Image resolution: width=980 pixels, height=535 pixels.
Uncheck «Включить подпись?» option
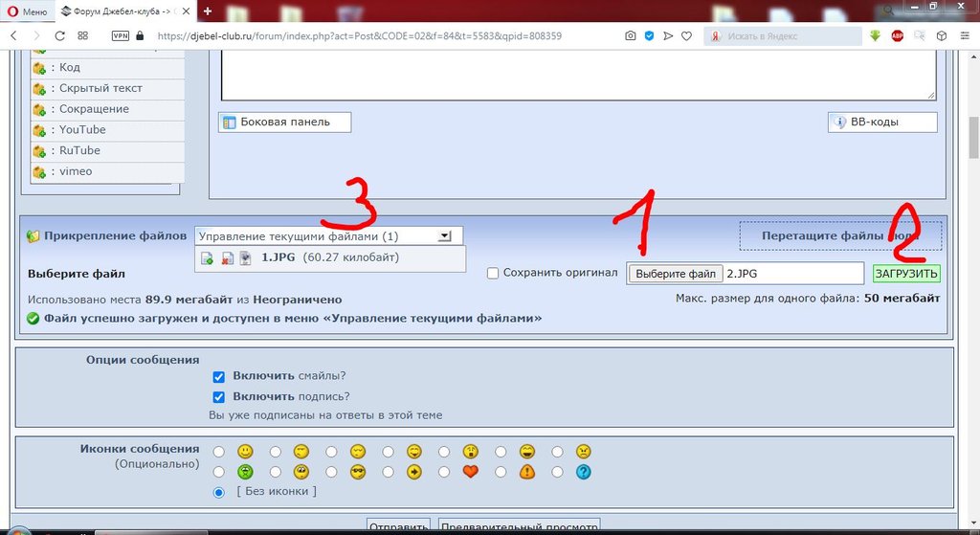click(219, 397)
